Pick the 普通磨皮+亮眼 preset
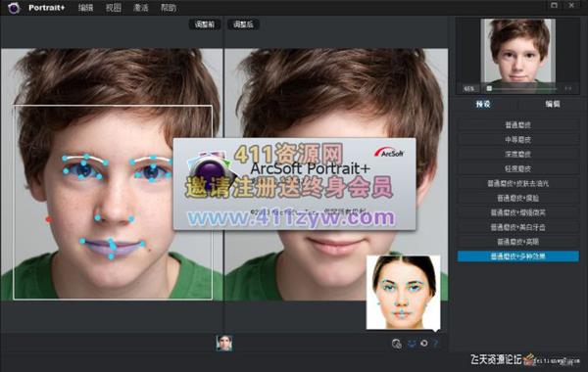 [517, 242]
